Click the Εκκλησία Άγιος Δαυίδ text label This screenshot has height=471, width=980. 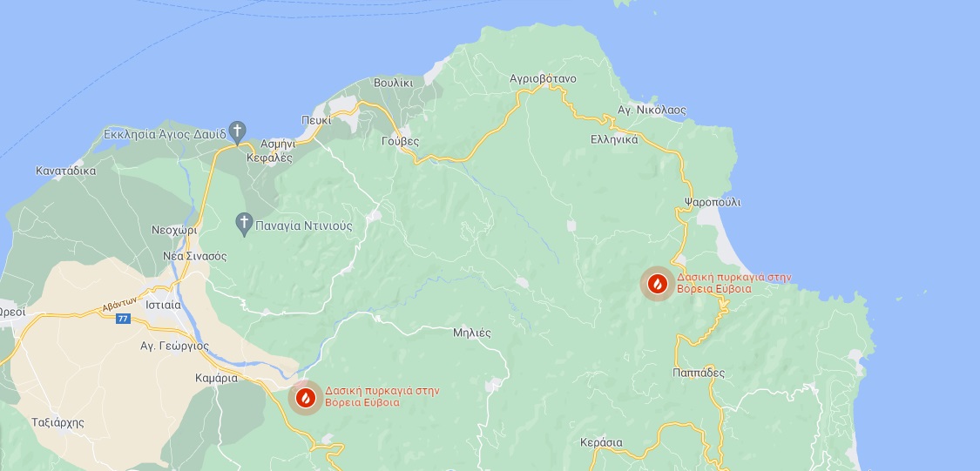point(165,134)
